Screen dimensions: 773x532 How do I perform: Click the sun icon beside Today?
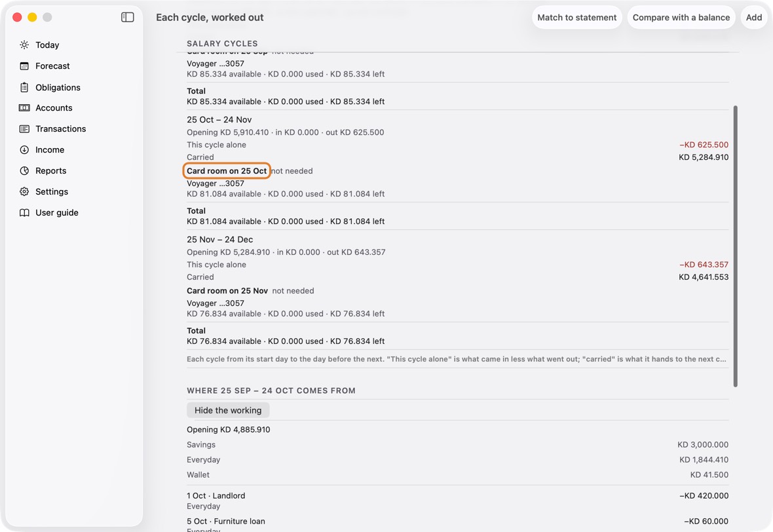[24, 45]
